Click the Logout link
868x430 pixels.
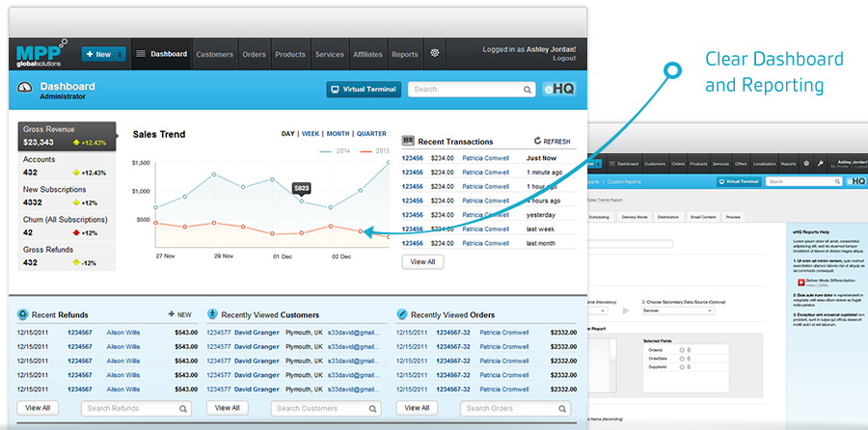tap(564, 59)
